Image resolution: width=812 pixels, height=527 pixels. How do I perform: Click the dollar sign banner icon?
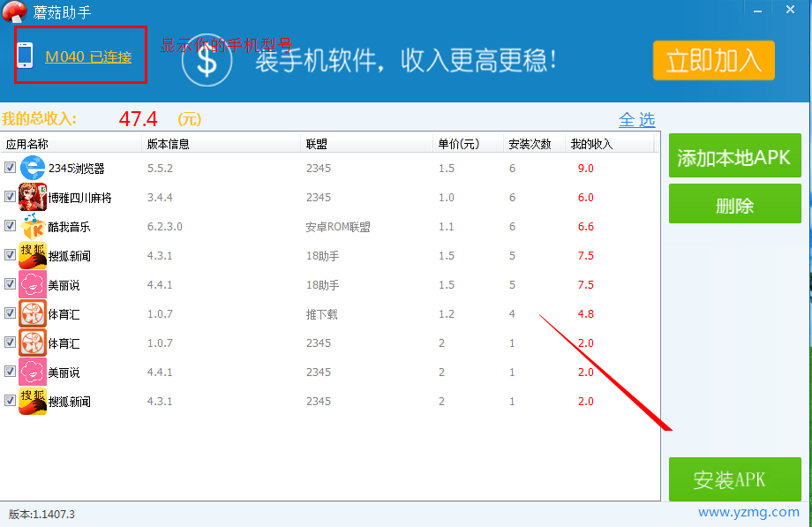tap(207, 61)
